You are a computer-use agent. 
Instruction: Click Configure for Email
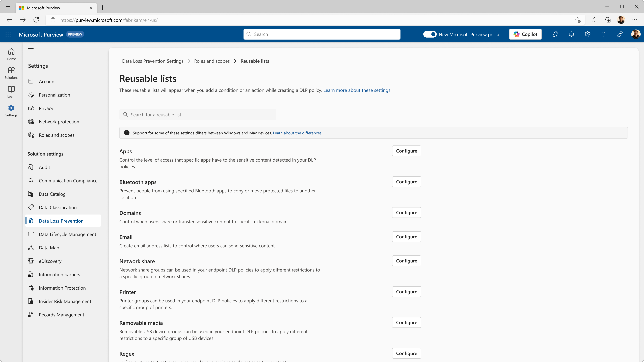pos(407,237)
